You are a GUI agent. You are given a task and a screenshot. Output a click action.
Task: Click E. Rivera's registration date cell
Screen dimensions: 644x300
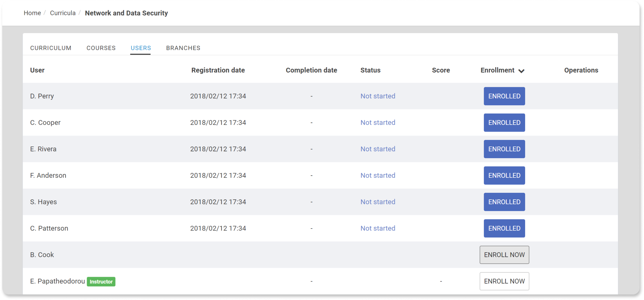point(218,149)
